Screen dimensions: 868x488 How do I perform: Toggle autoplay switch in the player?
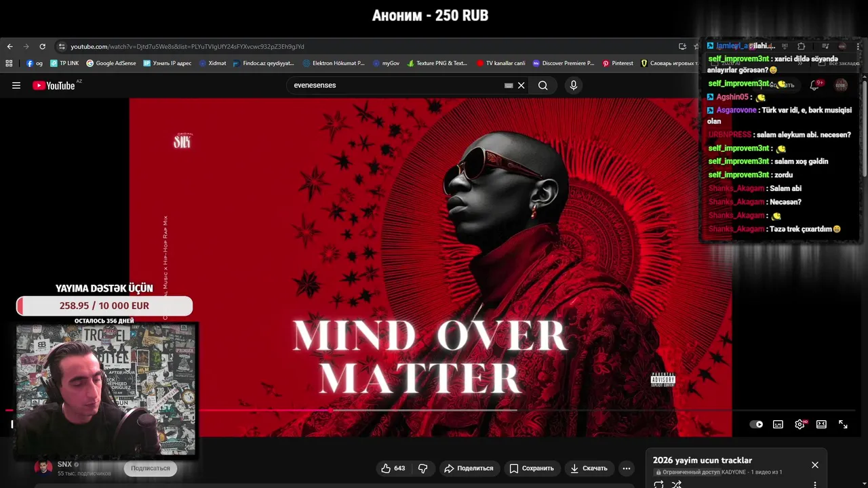pyautogui.click(x=756, y=424)
